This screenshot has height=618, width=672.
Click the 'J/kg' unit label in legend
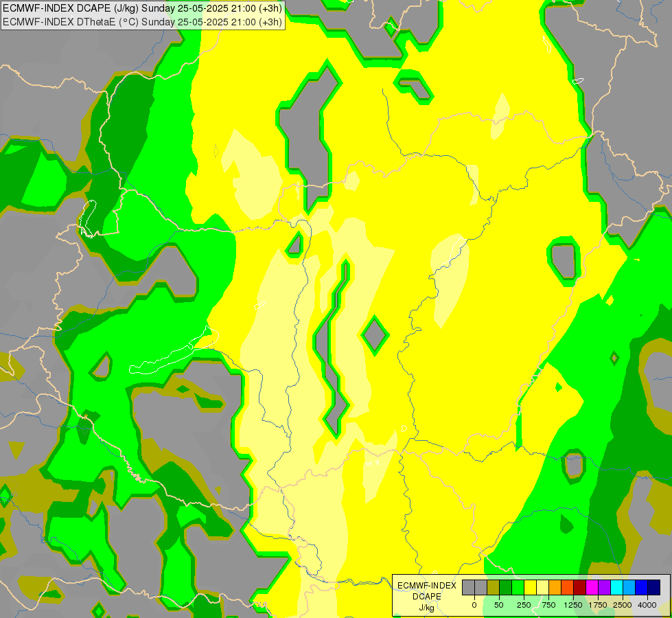[x=427, y=608]
